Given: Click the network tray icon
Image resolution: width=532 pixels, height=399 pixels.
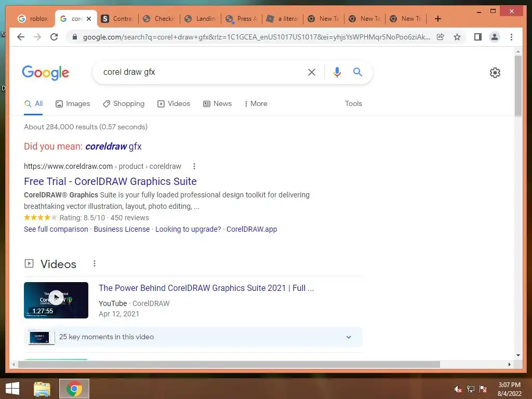Looking at the screenshot, I should pos(470,389).
